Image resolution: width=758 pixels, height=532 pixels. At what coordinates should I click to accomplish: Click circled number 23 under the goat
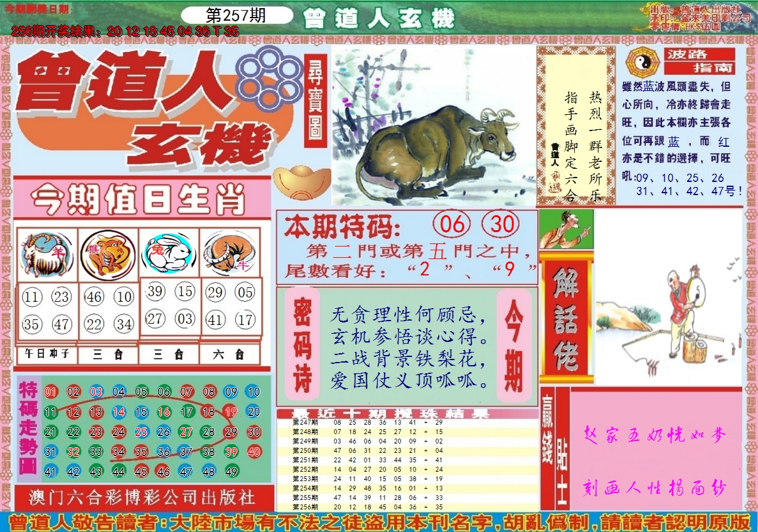point(61,297)
